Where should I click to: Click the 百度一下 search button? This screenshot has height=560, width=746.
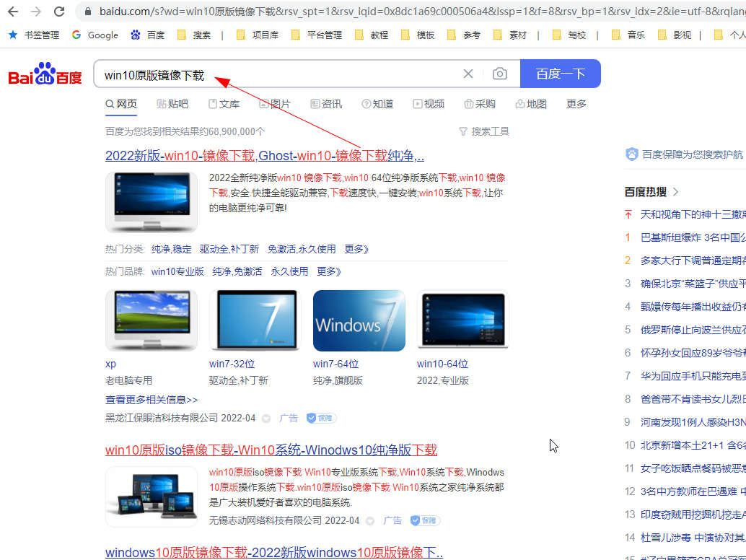[x=561, y=74]
